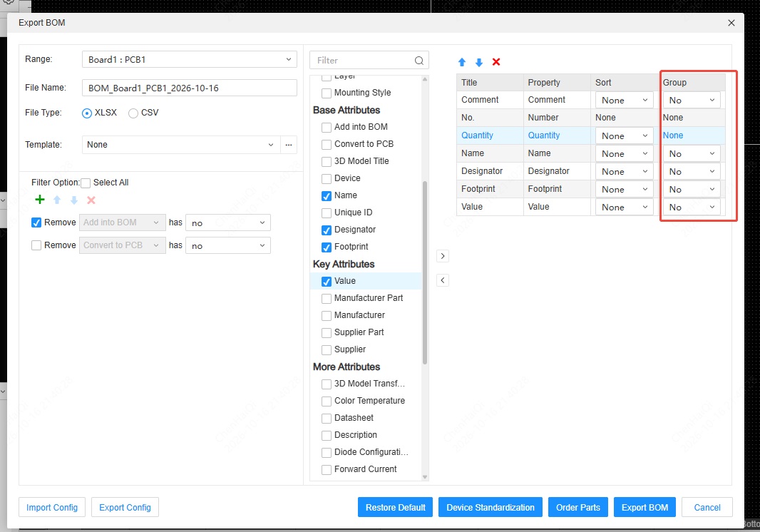Screen dimensions: 760x532
Task: Check the Datasheet attribute
Action: pos(327,418)
